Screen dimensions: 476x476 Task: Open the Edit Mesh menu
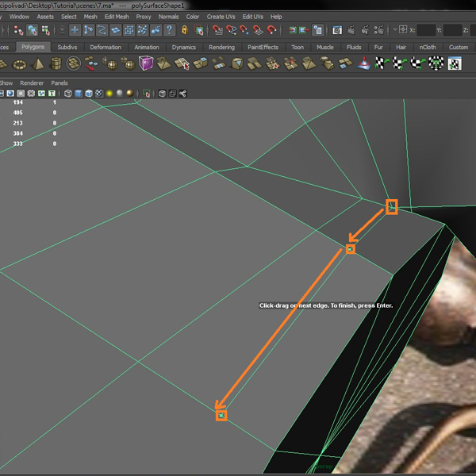tap(117, 17)
